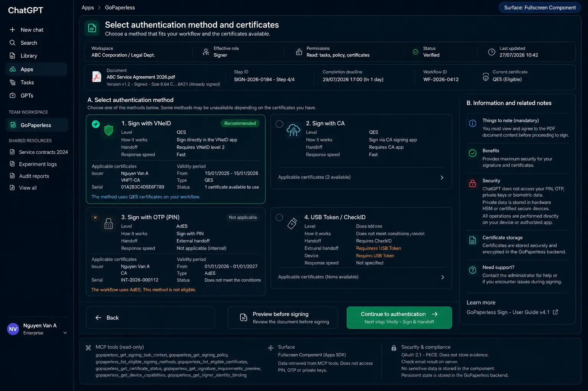Select the USB Token / CheckID radio button
This screenshot has width=588, height=391.
point(279,217)
